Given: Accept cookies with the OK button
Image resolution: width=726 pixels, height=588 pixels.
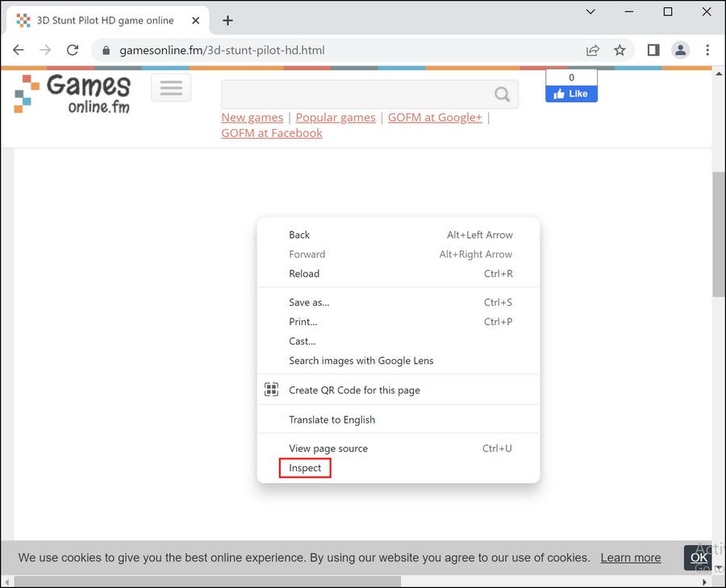Looking at the screenshot, I should coord(699,557).
